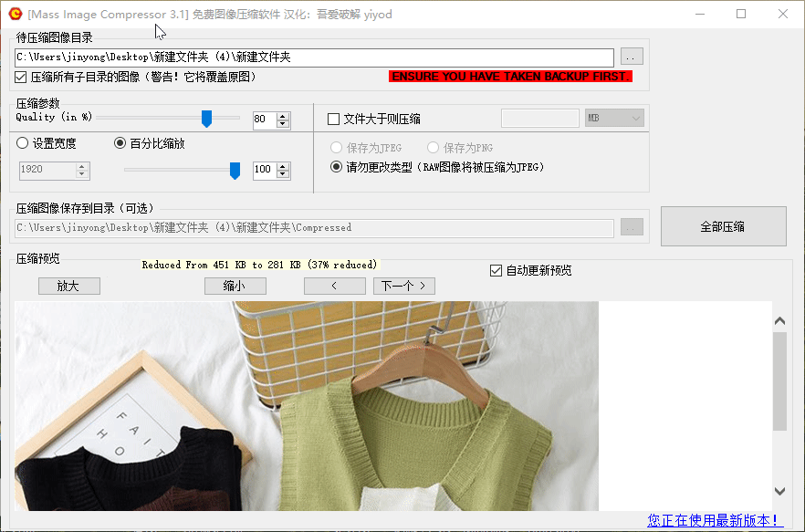
Task: Disable 自动更新预览 automatic preview updates
Action: 496,269
